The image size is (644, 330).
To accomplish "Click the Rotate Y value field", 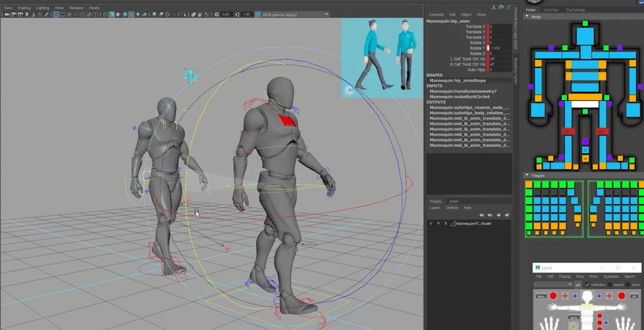I will 500,48.
